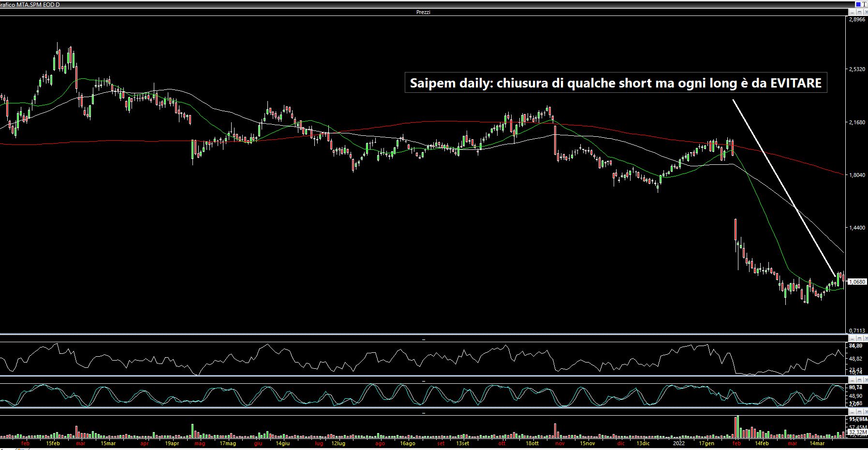Close the oscillator panel showing 48,82
This screenshot has width=868, height=450.
tap(866, 338)
